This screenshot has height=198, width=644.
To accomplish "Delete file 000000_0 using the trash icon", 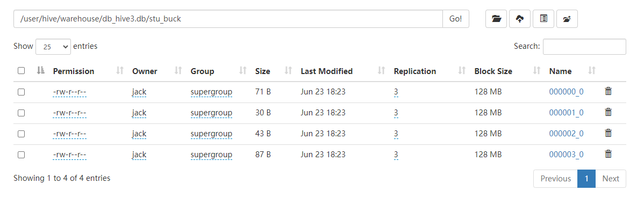I will [x=609, y=92].
